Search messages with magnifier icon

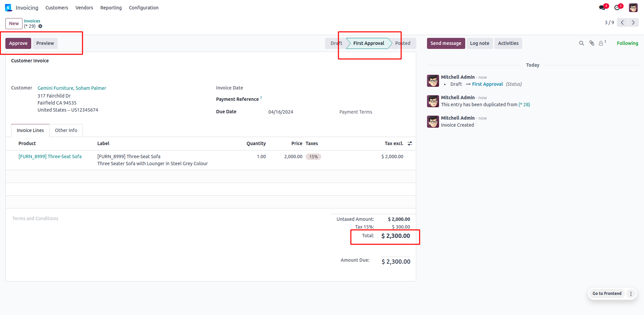click(582, 43)
